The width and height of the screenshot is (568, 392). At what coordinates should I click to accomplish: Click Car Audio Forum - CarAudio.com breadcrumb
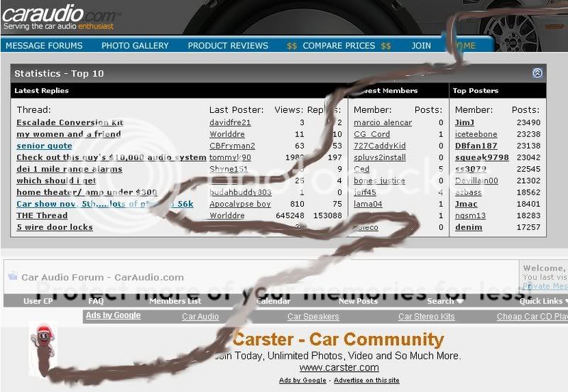(102, 277)
